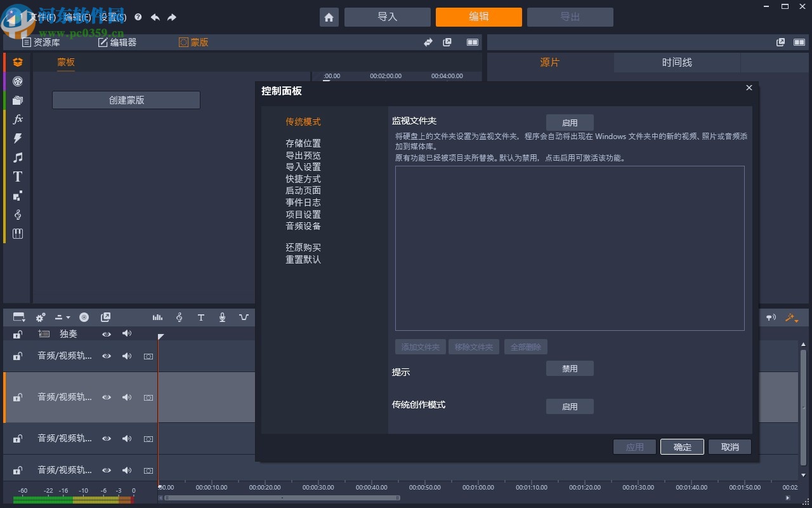Mute the second 音频/视频轨 track speaker icon
Image resolution: width=812 pixels, height=508 pixels.
(x=127, y=398)
